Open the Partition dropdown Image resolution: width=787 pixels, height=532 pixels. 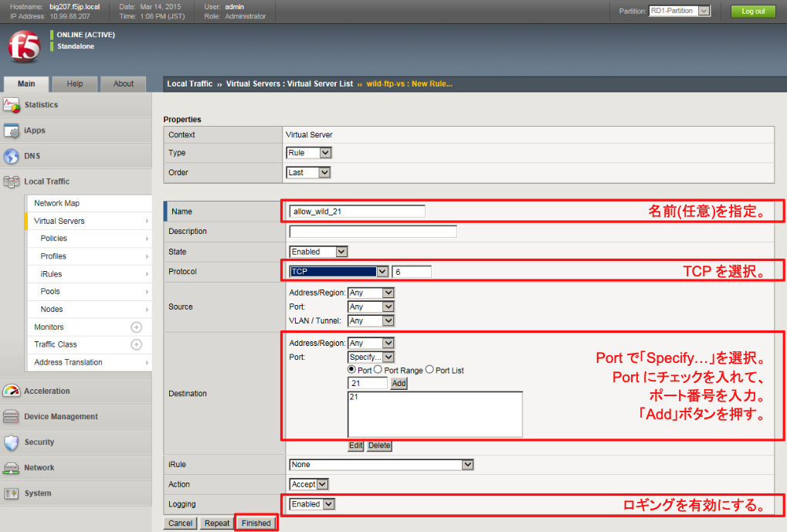point(680,11)
